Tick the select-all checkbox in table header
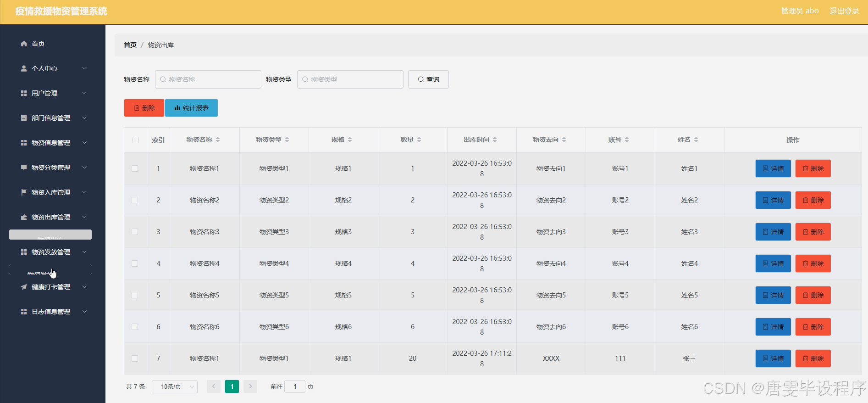The width and height of the screenshot is (868, 403). pyautogui.click(x=136, y=140)
